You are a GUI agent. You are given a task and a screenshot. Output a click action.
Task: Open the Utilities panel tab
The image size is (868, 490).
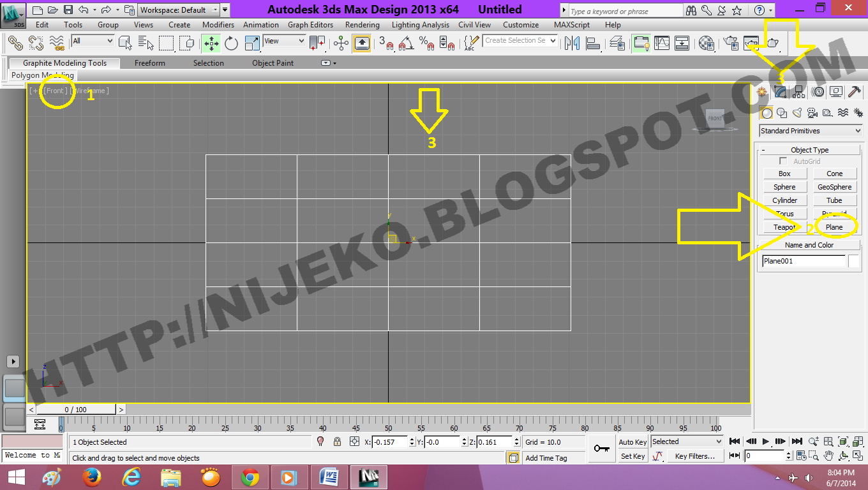855,92
